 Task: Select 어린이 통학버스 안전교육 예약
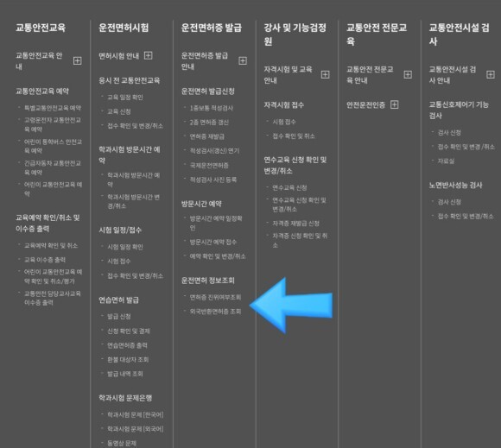[x=53, y=146]
